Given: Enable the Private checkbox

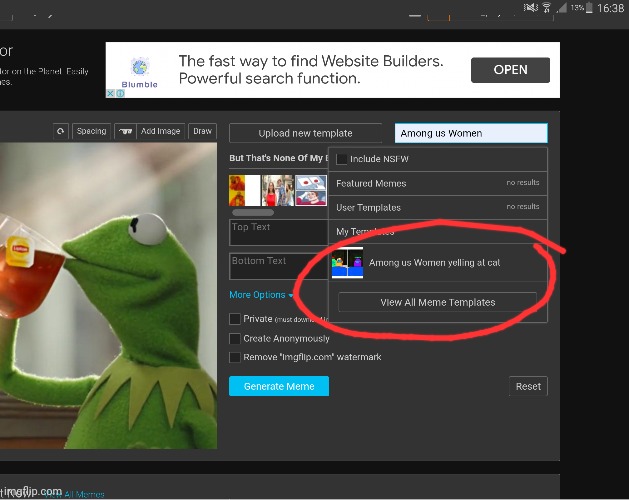Looking at the screenshot, I should [x=235, y=319].
